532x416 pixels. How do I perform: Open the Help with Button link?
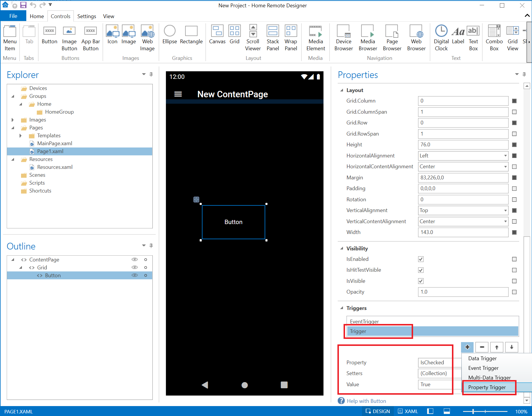coord(366,401)
